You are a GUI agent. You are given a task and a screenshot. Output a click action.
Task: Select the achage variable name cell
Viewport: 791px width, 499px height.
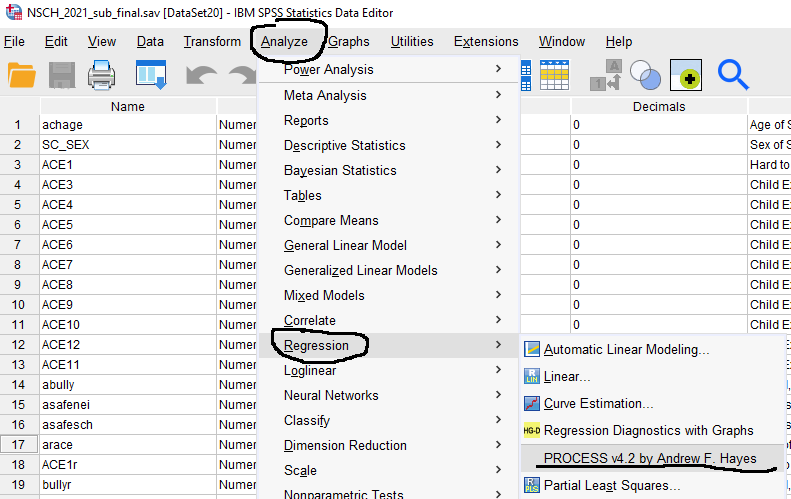(128, 125)
